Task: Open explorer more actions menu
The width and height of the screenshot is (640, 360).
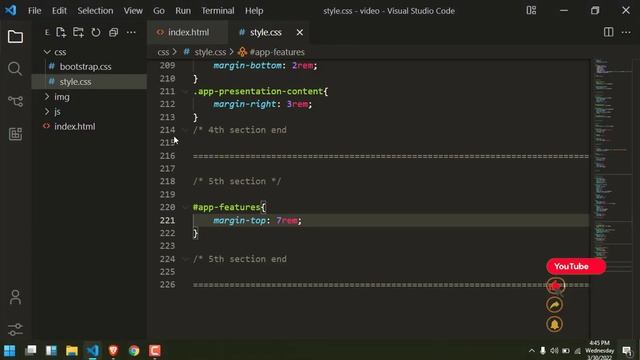Action: pos(131,32)
